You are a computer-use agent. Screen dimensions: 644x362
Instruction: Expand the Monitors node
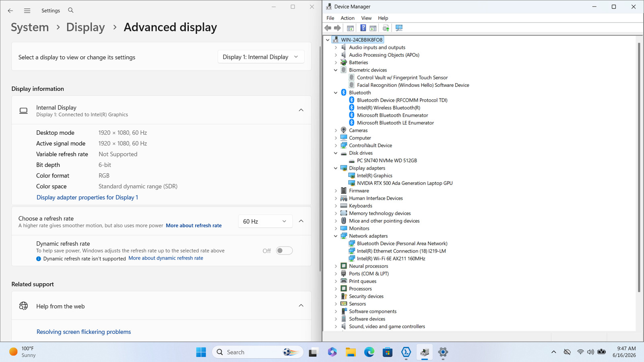click(x=336, y=228)
